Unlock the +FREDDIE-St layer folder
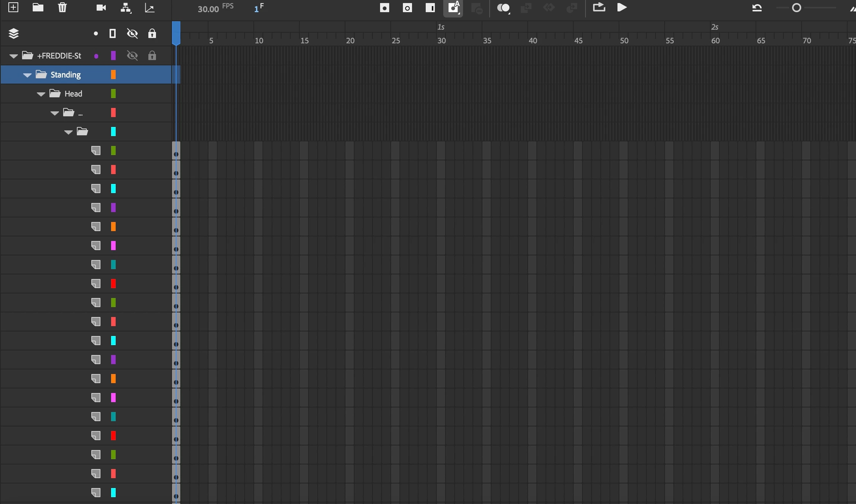The width and height of the screenshot is (856, 504). pos(152,56)
